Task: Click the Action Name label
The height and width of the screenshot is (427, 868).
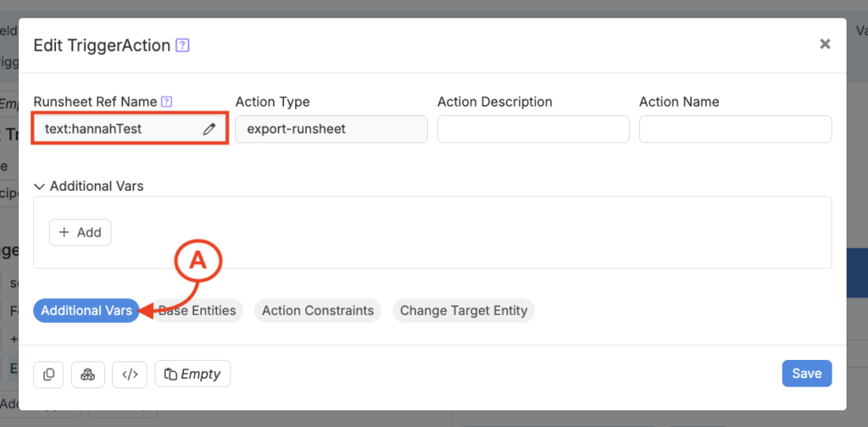Action: [x=679, y=102]
